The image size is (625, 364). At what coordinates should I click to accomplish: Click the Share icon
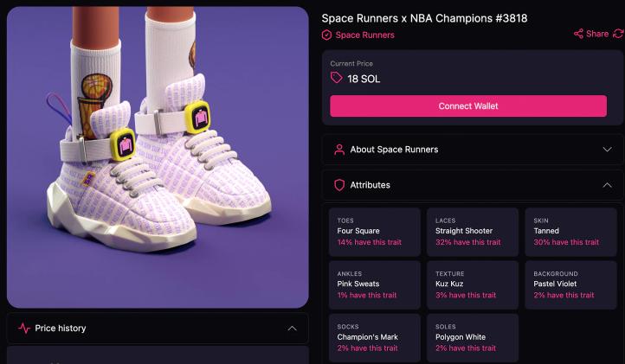[578, 35]
